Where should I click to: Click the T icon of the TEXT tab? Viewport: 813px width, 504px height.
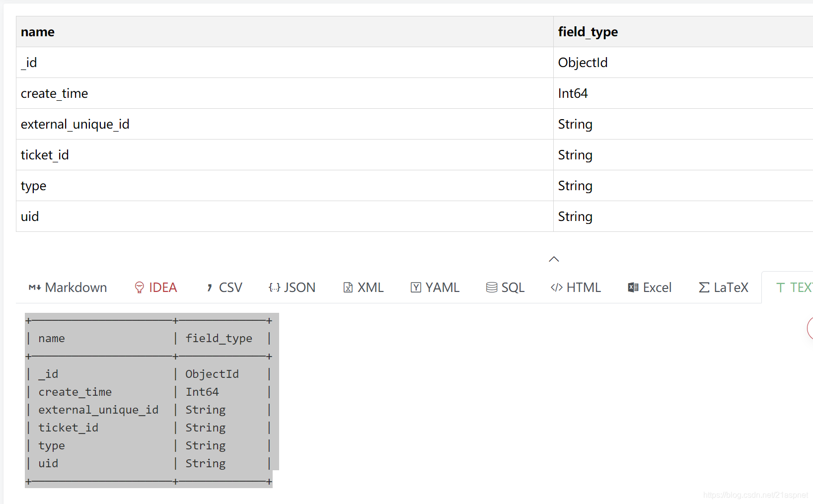[780, 288]
